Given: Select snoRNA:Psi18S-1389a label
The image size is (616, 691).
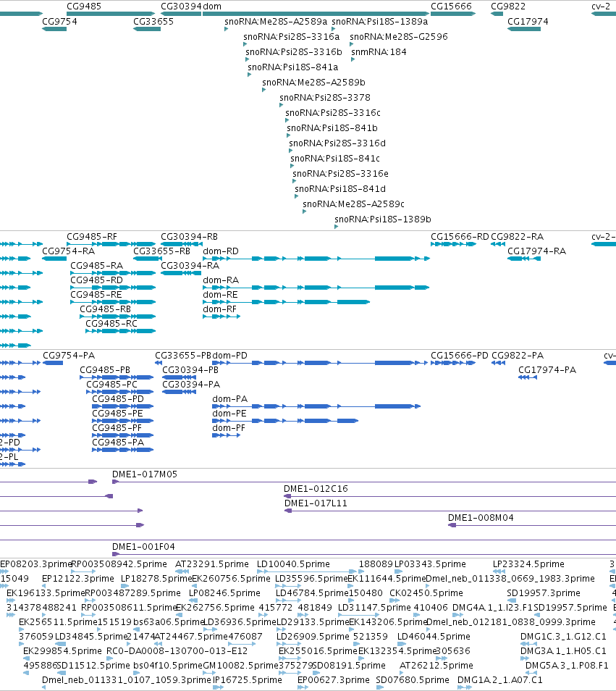Looking at the screenshot, I should point(379,21).
